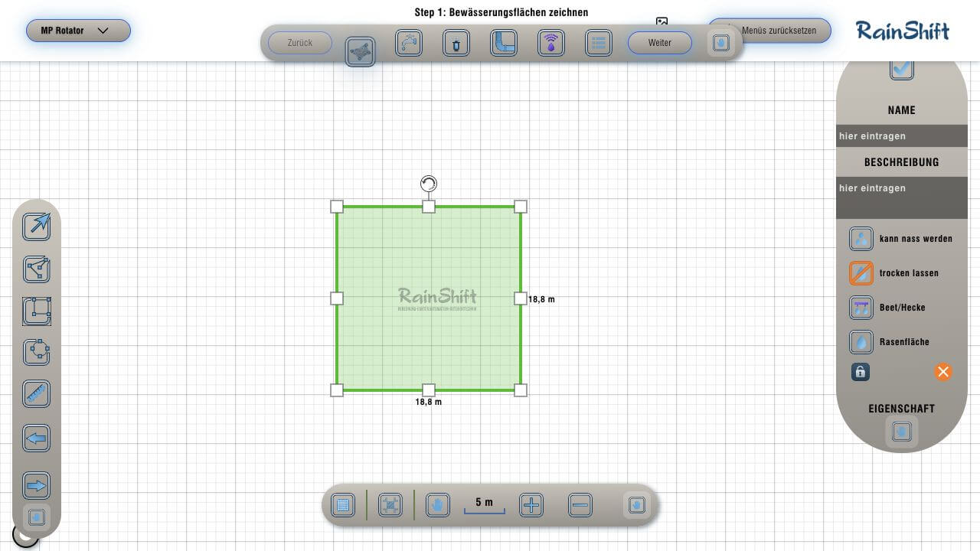
Task: Open the MP Rotator dropdown
Action: tap(78, 31)
